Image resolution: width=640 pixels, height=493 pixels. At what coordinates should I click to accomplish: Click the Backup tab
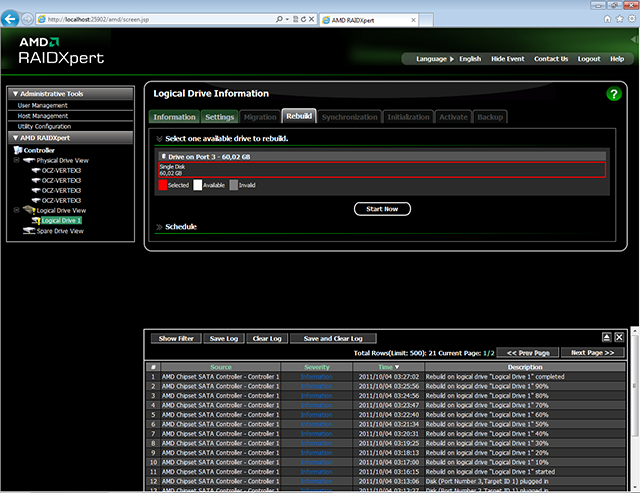[490, 117]
